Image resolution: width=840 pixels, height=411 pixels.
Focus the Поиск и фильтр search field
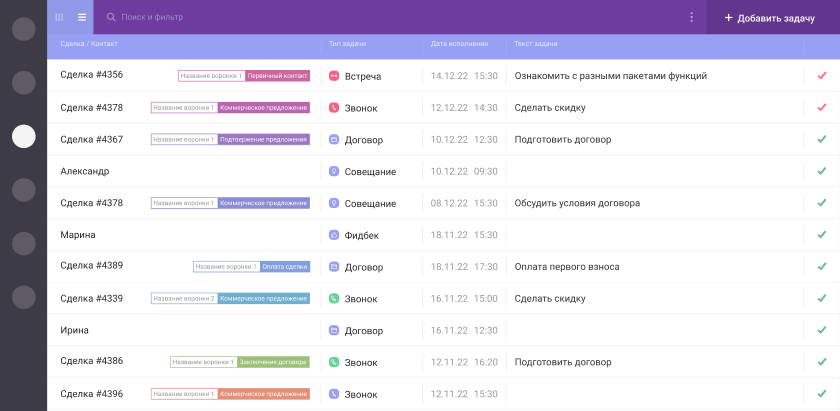[x=152, y=17]
